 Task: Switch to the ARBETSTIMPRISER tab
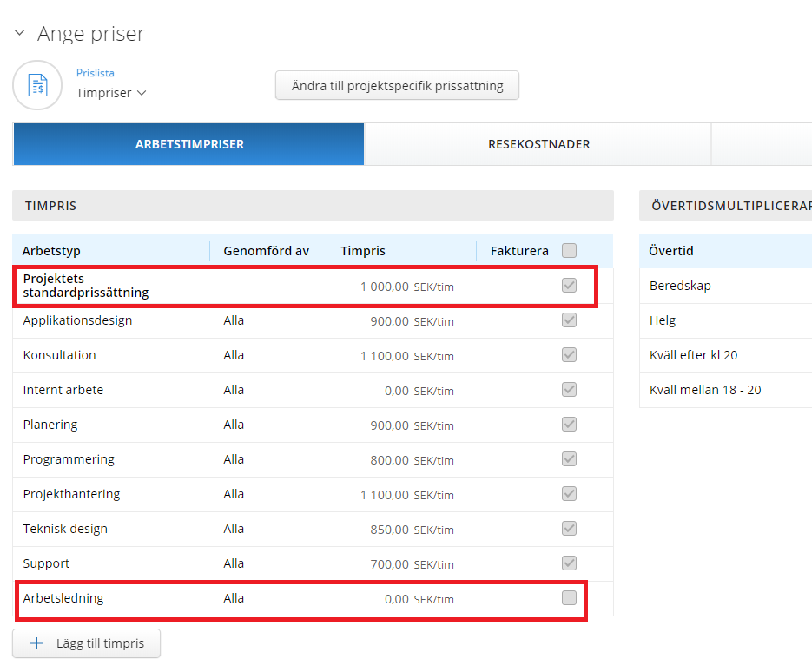point(189,144)
